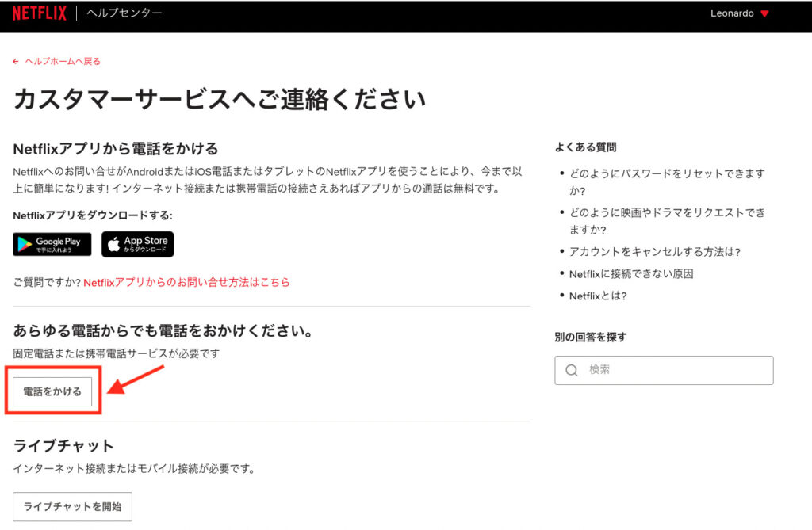Screen dimensions: 812x530
Task: Open FAQ Netflixとは?
Action: pyautogui.click(x=598, y=296)
